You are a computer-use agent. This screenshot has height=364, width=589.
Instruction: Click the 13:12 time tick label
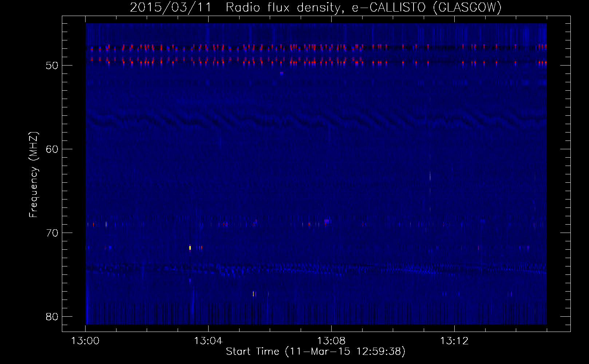(455, 341)
